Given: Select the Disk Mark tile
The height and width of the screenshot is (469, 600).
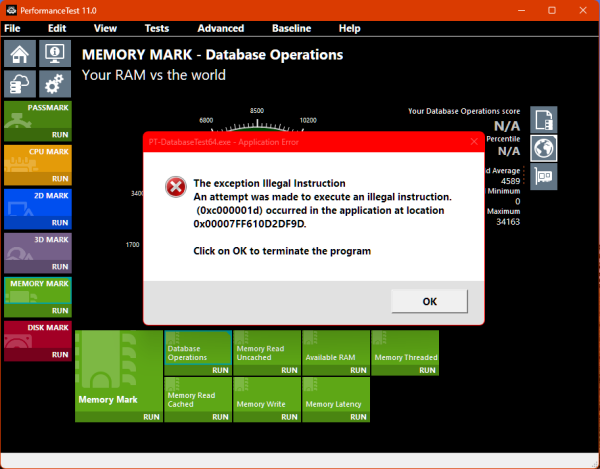Looking at the screenshot, I should pyautogui.click(x=38, y=335).
